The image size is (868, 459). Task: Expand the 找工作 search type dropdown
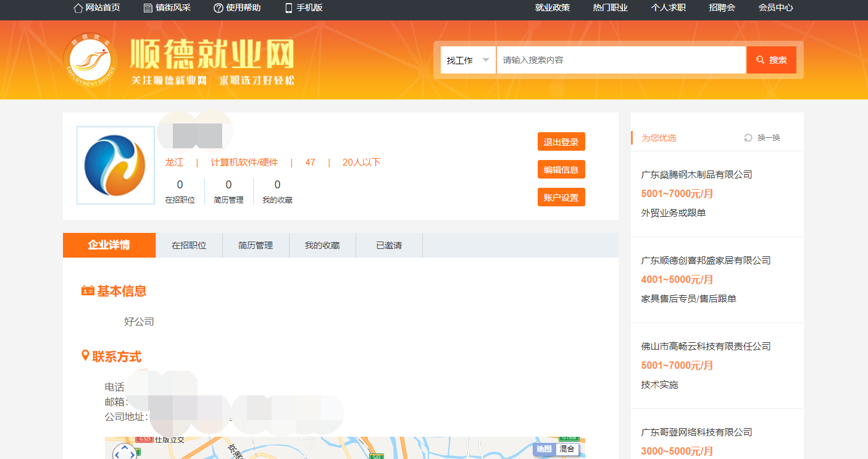(x=468, y=60)
